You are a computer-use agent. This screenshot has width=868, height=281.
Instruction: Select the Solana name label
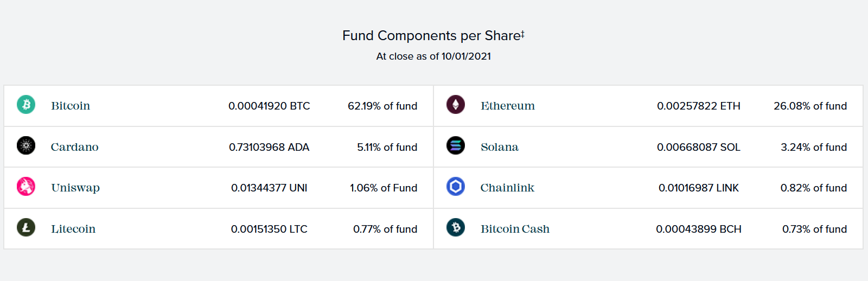coord(500,147)
